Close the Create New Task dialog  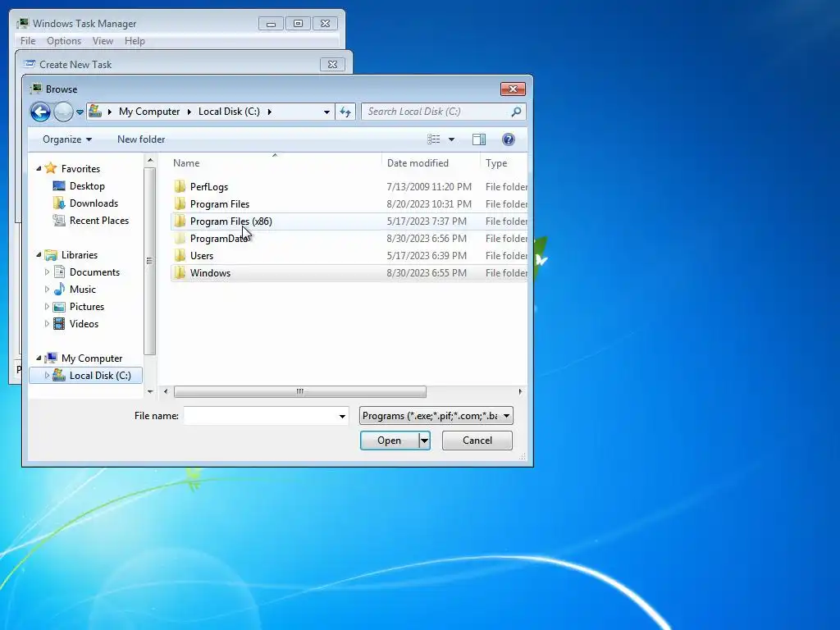tap(332, 64)
